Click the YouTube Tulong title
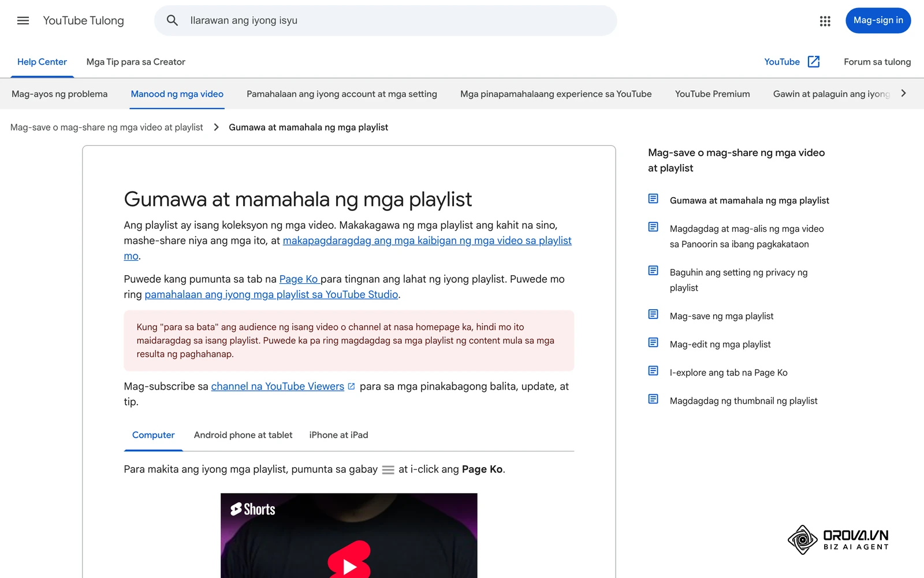The height and width of the screenshot is (578, 924). [x=84, y=21]
